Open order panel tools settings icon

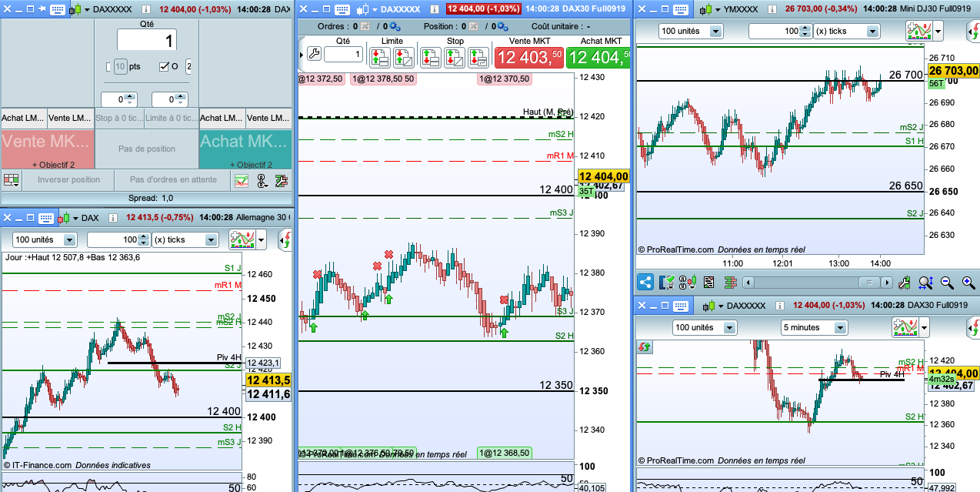[281, 180]
